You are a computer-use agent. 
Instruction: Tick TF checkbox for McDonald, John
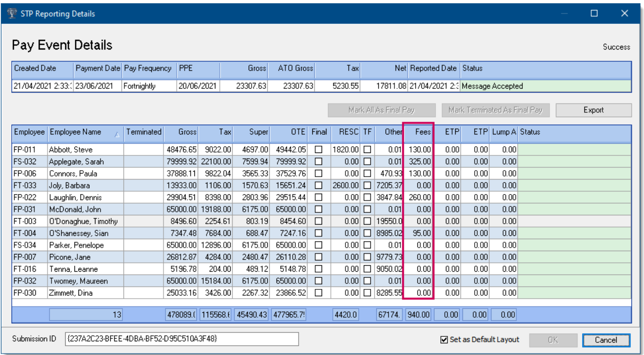coord(367,209)
